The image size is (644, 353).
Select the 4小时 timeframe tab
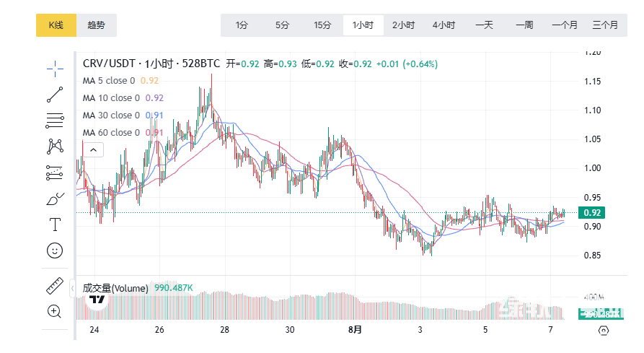tap(444, 25)
